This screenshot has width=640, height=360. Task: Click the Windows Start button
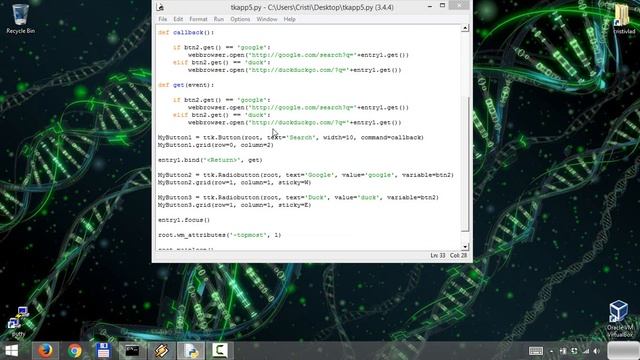pos(11,351)
